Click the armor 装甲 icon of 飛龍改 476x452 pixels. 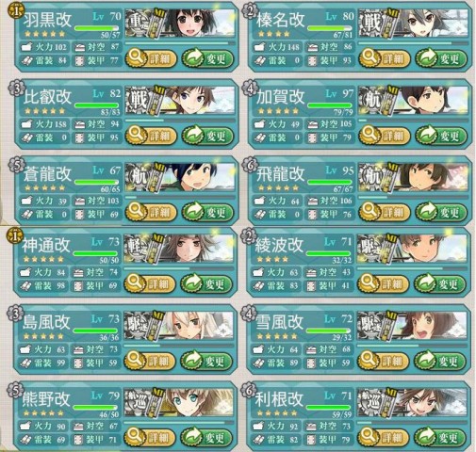point(312,215)
